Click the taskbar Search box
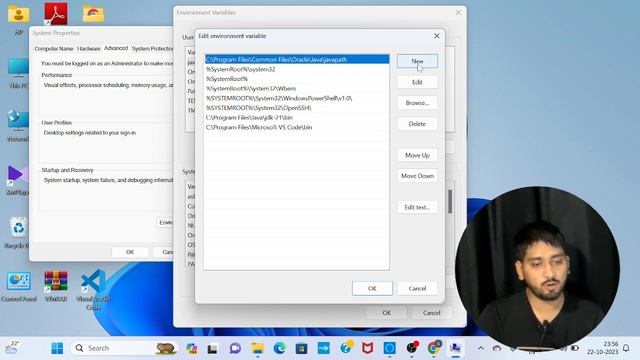Viewport: 640px width, 360px height. (x=125, y=348)
